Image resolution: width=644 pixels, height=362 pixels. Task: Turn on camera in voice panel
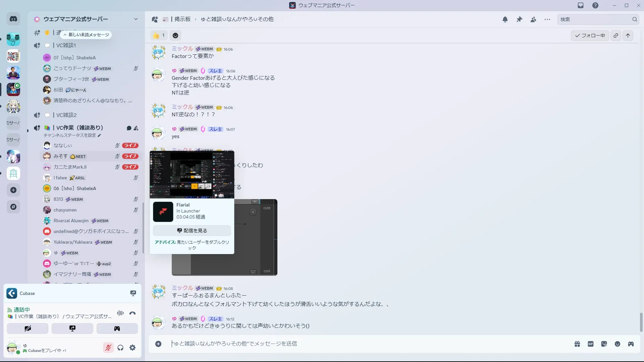pyautogui.click(x=28, y=328)
